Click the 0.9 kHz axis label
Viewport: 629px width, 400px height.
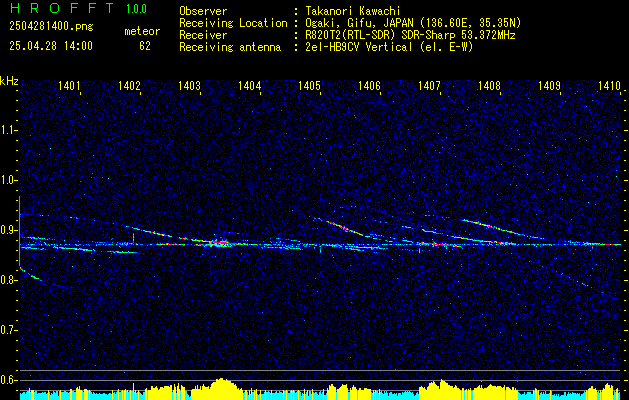[8, 230]
